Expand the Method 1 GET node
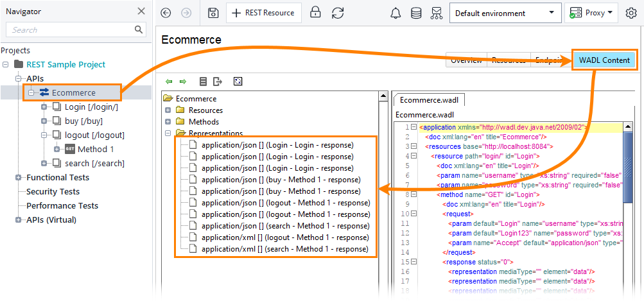 tap(57, 149)
